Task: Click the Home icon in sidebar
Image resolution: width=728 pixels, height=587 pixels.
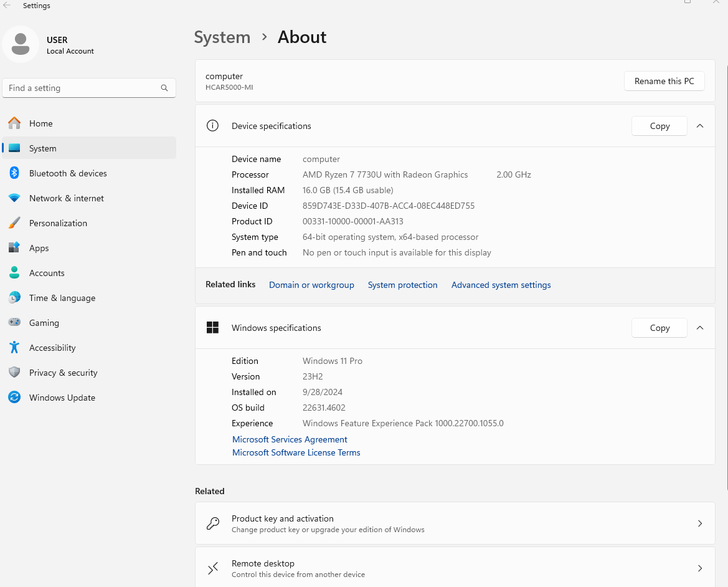Action: (x=14, y=123)
